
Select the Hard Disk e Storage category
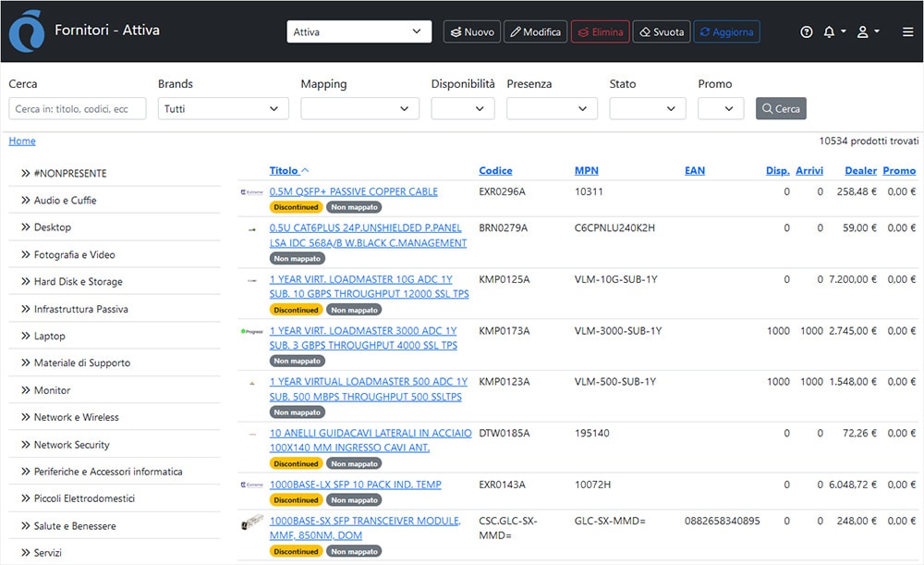[78, 281]
